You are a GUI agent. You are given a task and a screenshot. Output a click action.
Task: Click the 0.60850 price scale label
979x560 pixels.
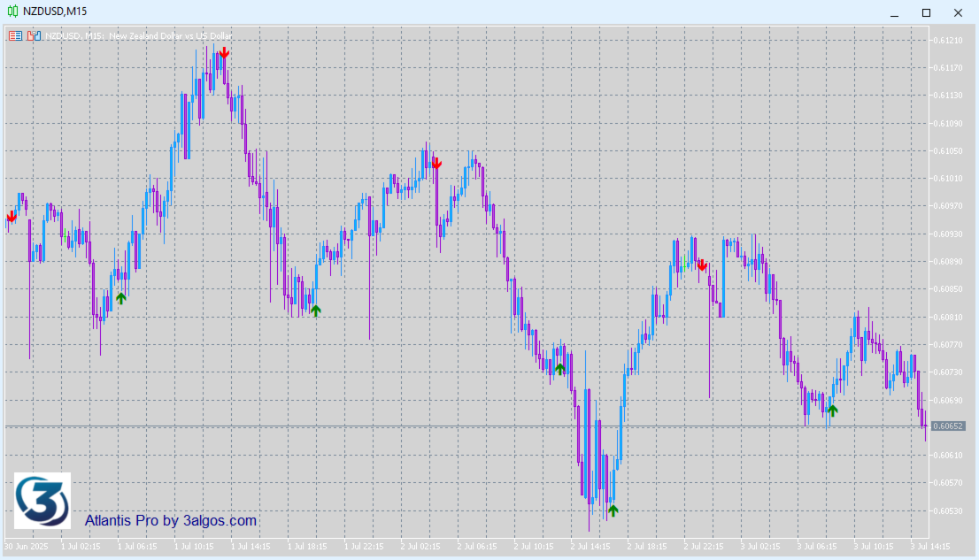(948, 289)
